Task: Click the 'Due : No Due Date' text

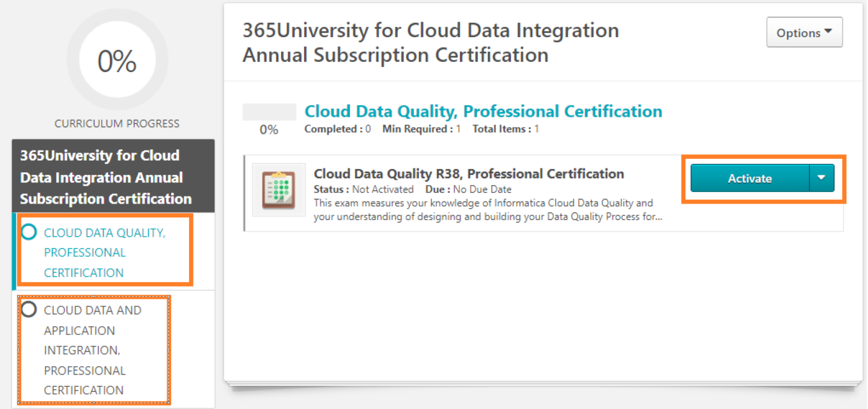Action: point(468,190)
